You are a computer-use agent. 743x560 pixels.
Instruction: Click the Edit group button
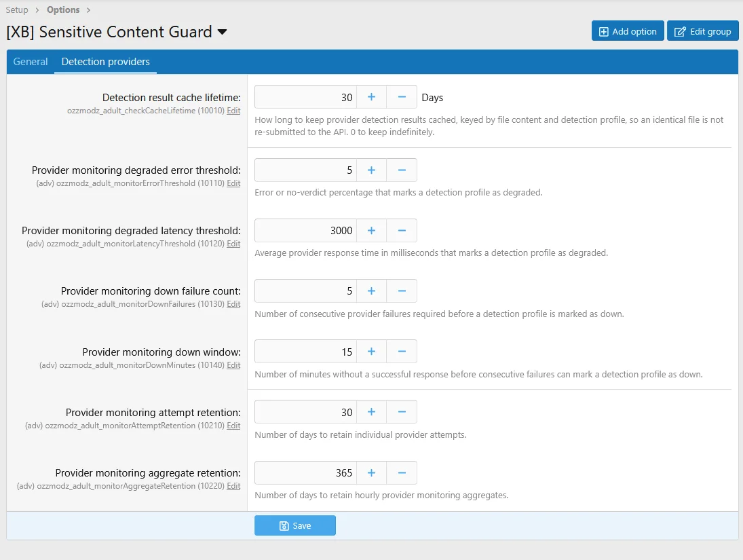coord(703,31)
